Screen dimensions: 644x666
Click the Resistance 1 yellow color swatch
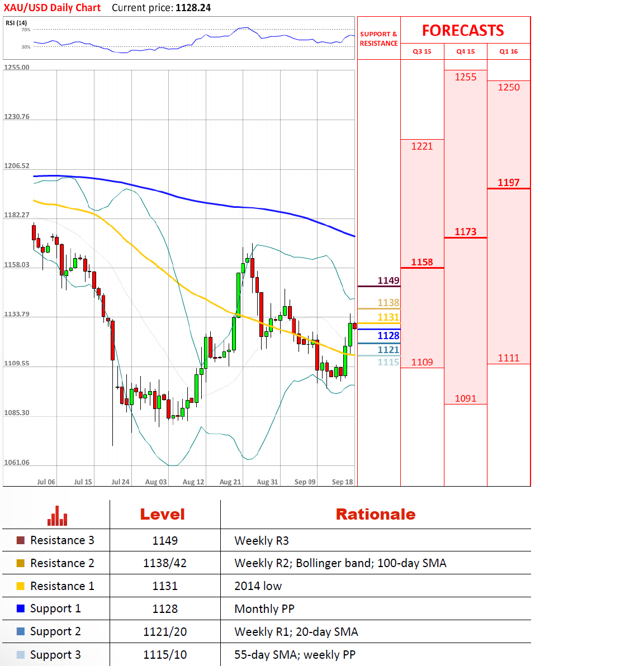click(20, 586)
